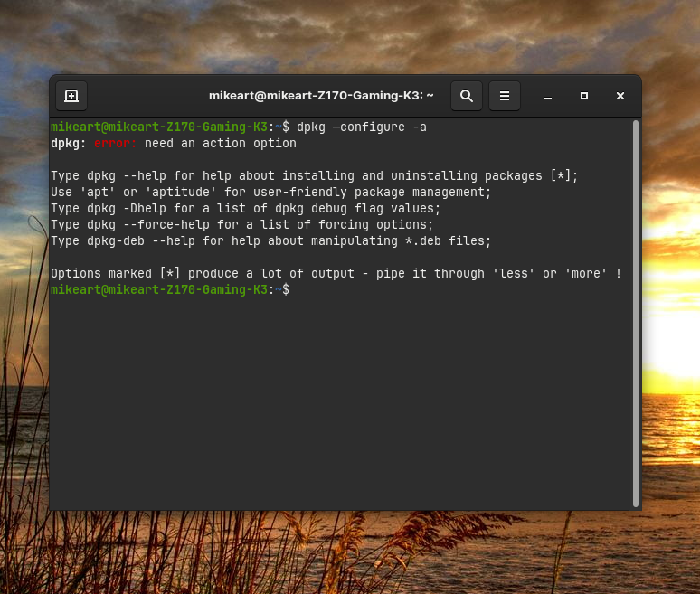Minimize the terminal window
Image resolution: width=700 pixels, height=594 pixels.
tap(548, 96)
